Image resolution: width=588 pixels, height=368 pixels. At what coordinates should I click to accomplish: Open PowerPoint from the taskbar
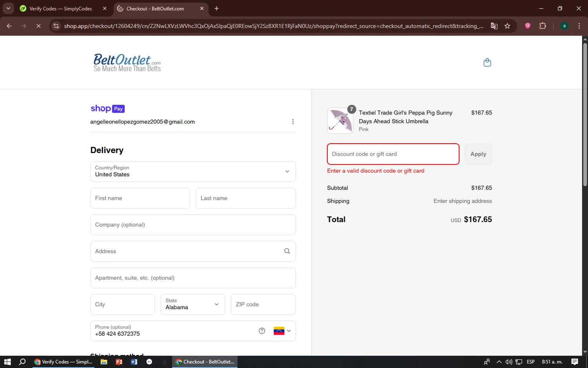pyautogui.click(x=119, y=362)
